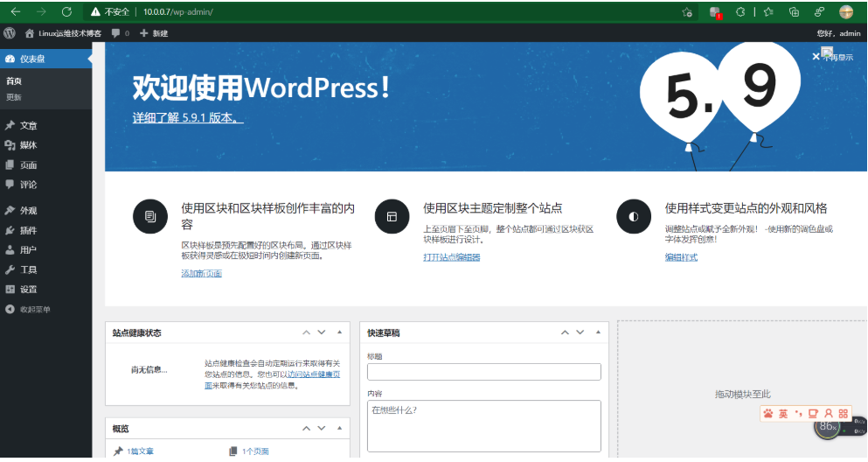
Task: Move 概览 widget up
Action: click(x=306, y=428)
